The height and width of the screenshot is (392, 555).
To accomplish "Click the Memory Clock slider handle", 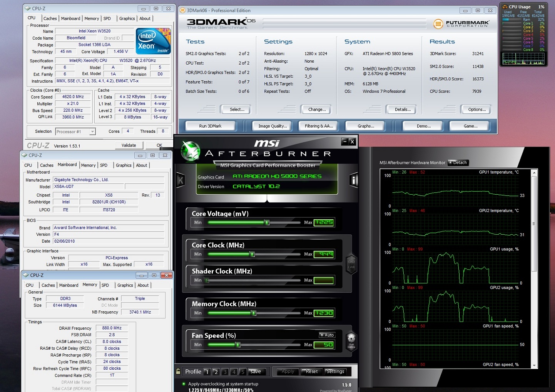I will click(x=254, y=313).
